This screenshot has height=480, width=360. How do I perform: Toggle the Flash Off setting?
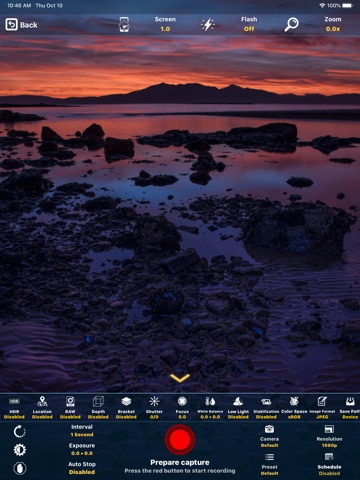coord(249,24)
